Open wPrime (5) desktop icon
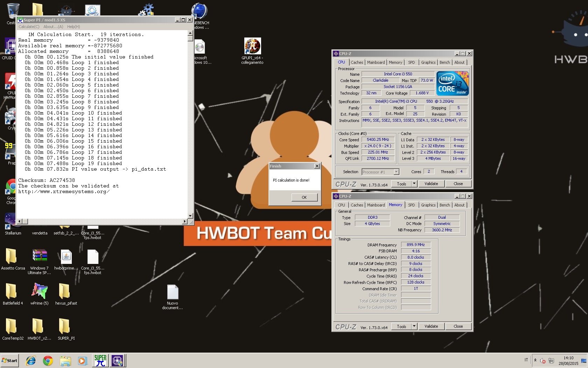The height and width of the screenshot is (368, 588). pyautogui.click(x=40, y=294)
